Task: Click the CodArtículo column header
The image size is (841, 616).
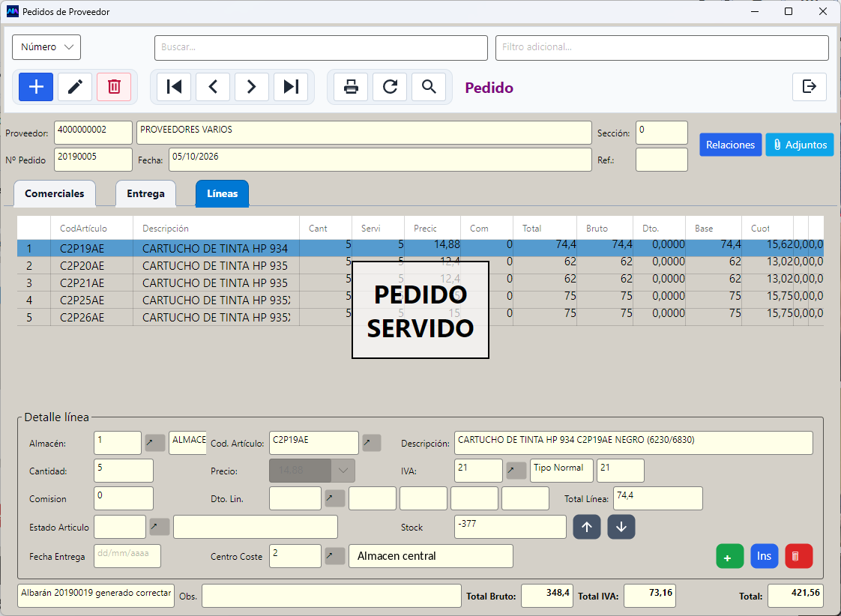Action: coord(91,229)
